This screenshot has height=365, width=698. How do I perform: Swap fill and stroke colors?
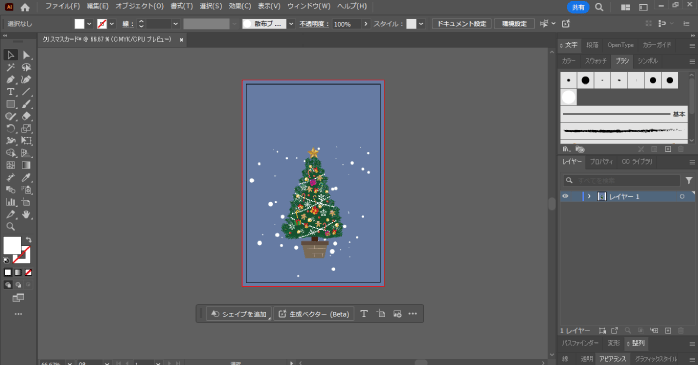[x=28, y=239]
